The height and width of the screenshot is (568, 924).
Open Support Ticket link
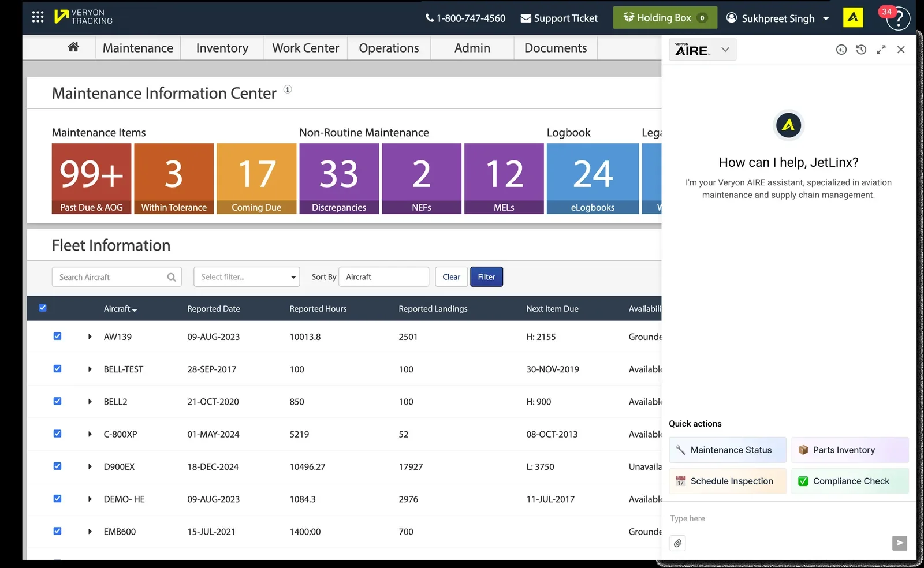[x=559, y=18]
